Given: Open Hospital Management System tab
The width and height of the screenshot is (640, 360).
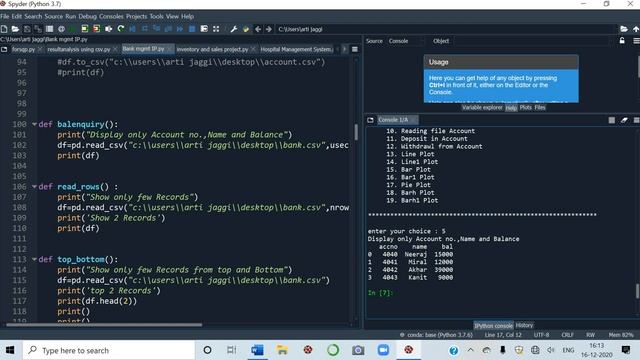Looking at the screenshot, I should tap(296, 49).
